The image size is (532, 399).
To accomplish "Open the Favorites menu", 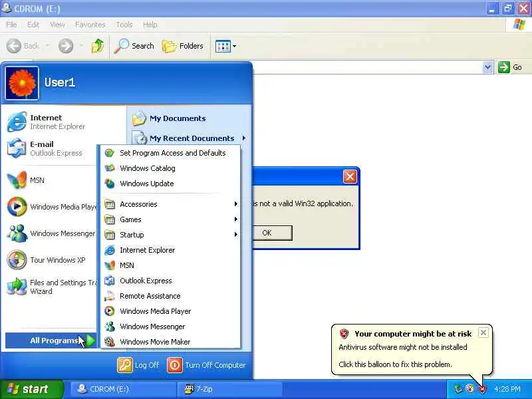I will (90, 25).
